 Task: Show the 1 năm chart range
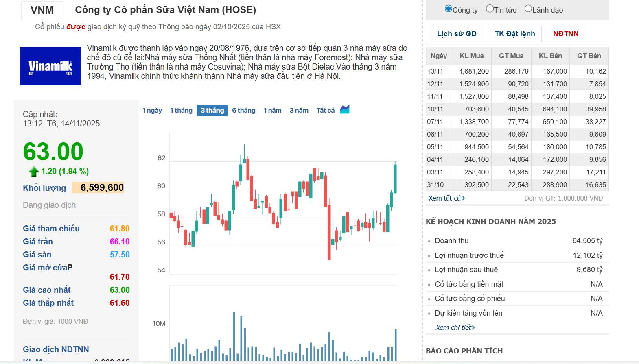[x=272, y=111]
